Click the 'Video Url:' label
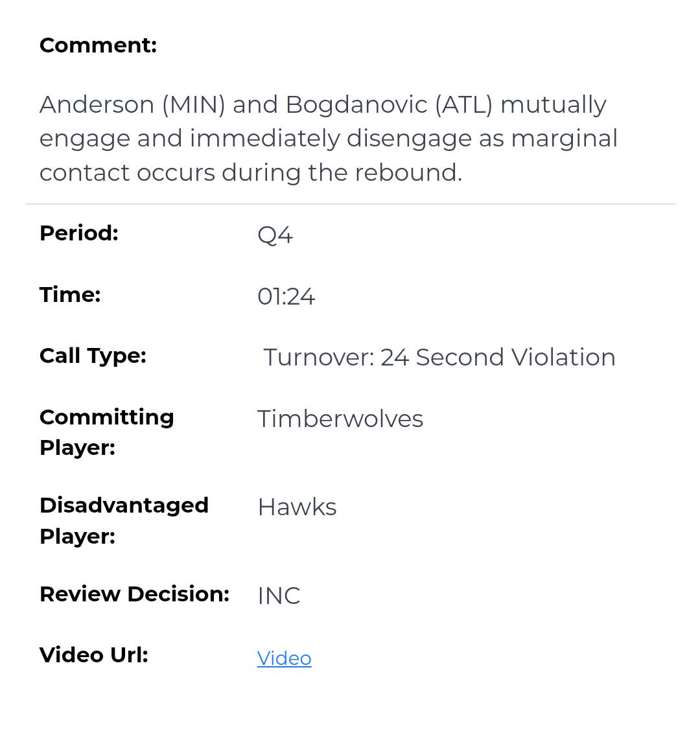This screenshot has width=700, height=742. tap(93, 655)
